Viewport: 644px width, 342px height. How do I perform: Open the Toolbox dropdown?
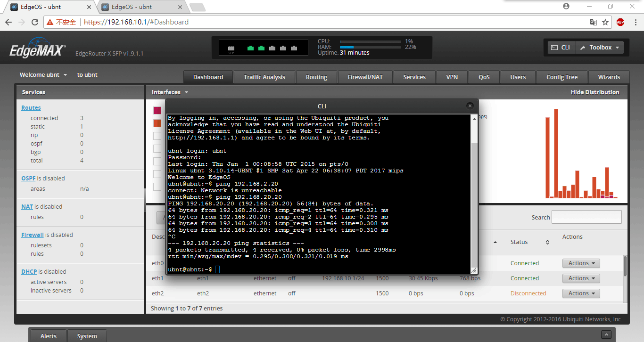click(600, 48)
